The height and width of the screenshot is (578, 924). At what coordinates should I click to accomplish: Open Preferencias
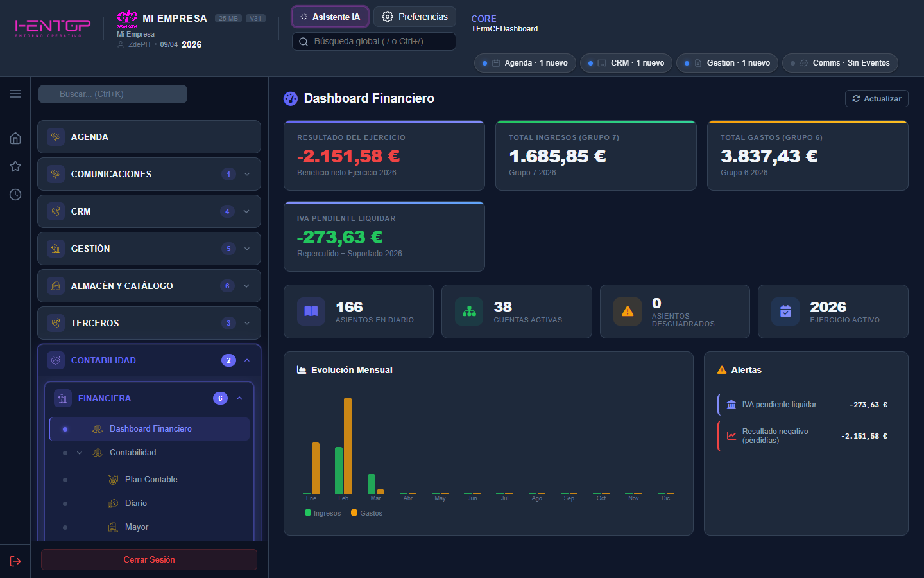click(415, 17)
